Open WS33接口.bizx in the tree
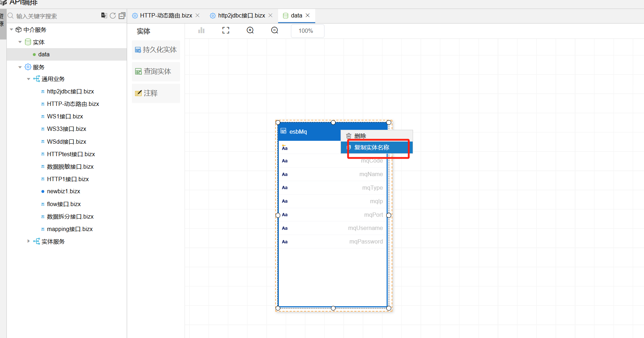This screenshot has height=338, width=644. click(x=66, y=129)
